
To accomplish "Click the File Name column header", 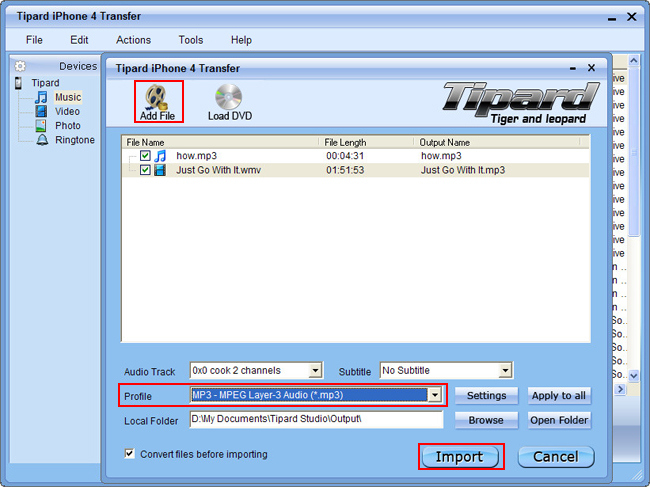I will 221,143.
